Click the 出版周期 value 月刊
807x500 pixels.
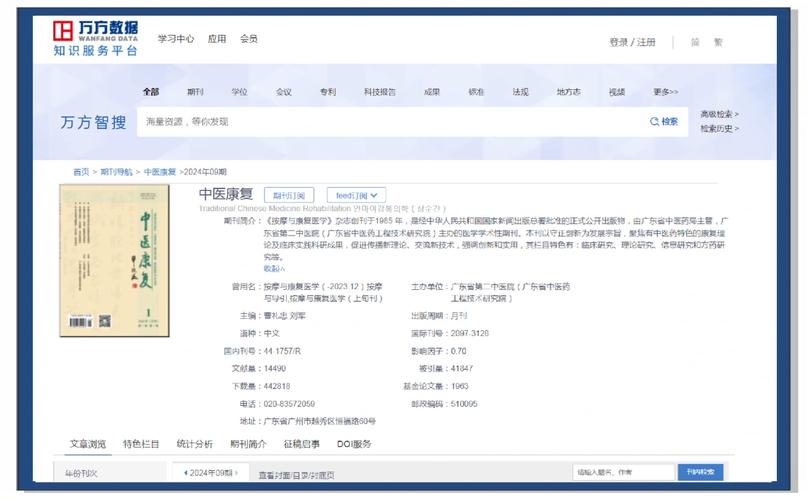tap(459, 316)
